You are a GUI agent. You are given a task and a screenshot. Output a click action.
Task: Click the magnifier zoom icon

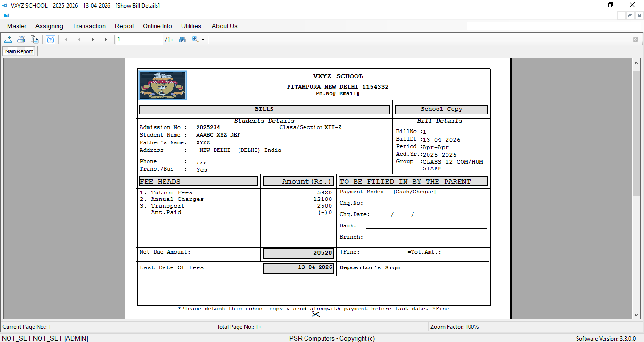195,40
